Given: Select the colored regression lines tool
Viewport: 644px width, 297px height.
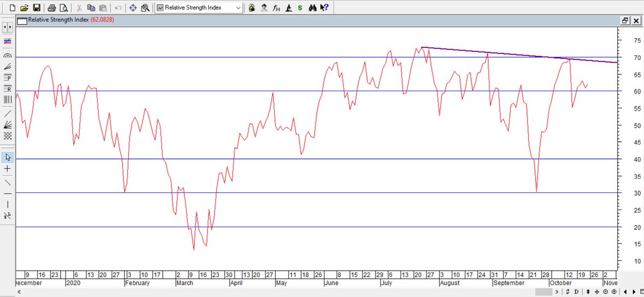Looking at the screenshot, I should pyautogui.click(x=8, y=41).
